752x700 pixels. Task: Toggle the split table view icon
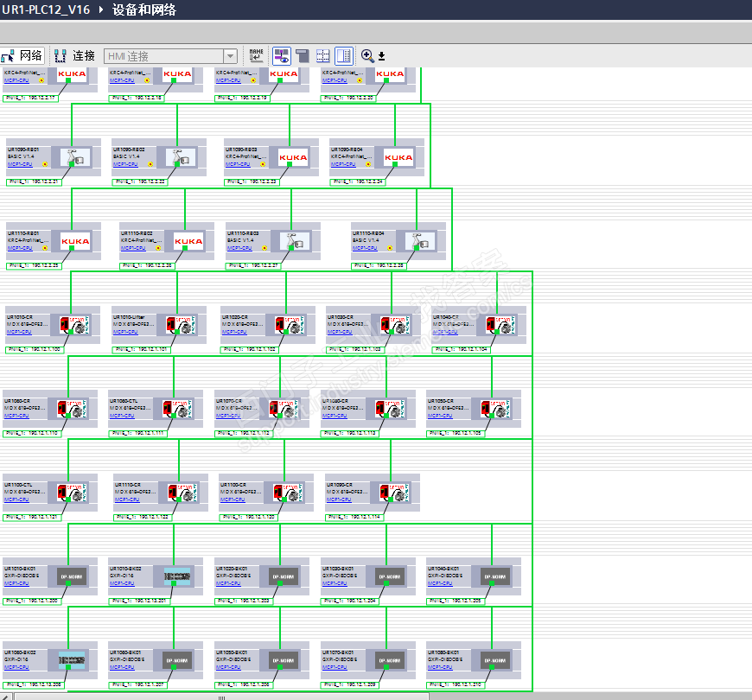344,56
